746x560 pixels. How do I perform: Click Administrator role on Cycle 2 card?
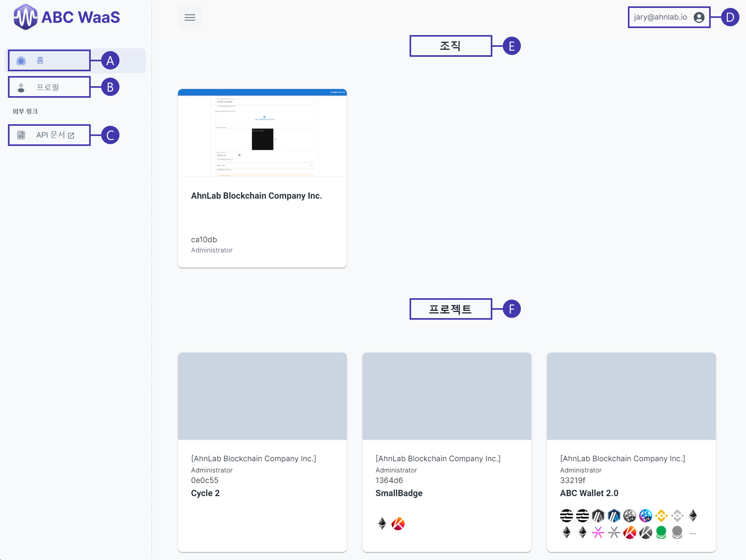(x=212, y=470)
